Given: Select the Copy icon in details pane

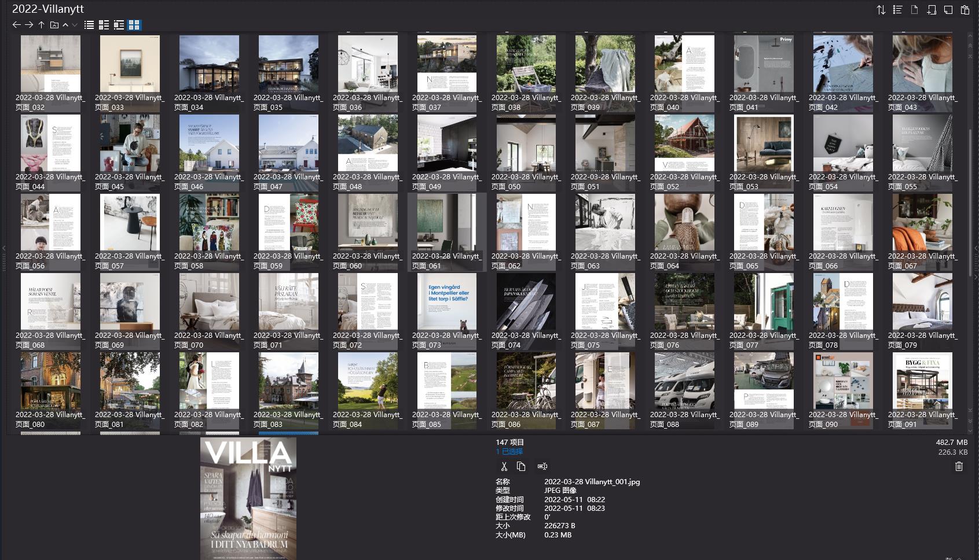Looking at the screenshot, I should [x=522, y=466].
